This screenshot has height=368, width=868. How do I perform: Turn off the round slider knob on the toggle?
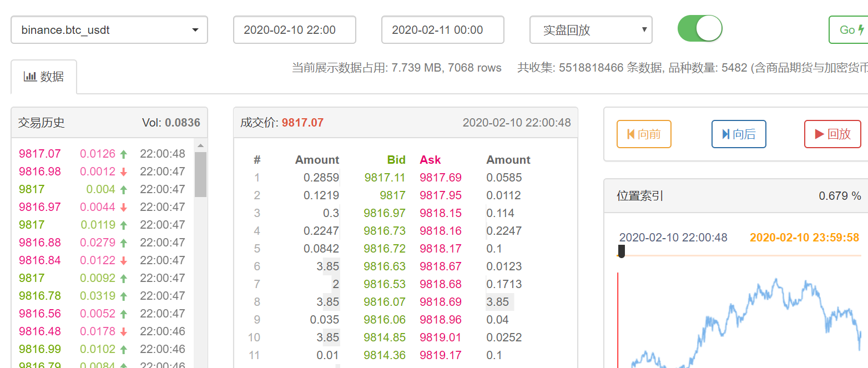point(709,27)
